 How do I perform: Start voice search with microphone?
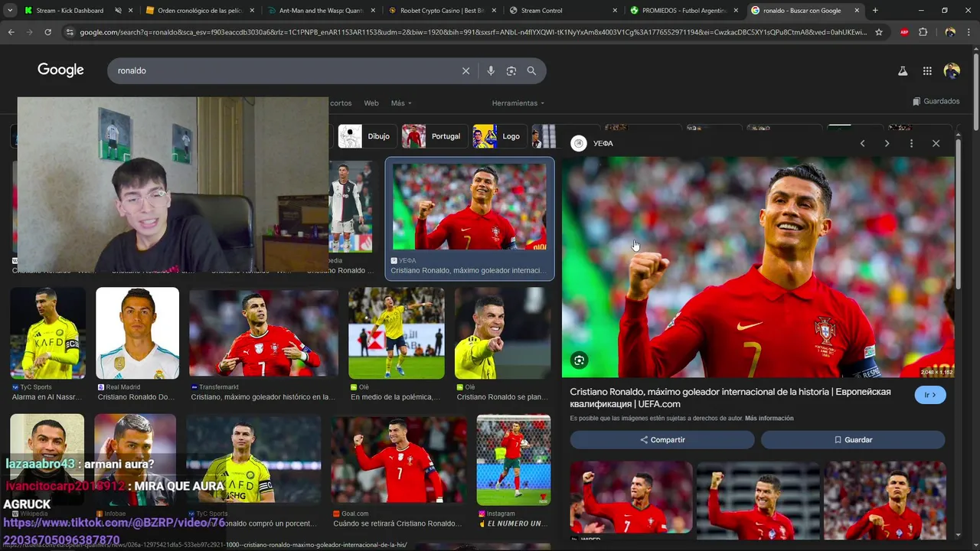click(x=491, y=70)
